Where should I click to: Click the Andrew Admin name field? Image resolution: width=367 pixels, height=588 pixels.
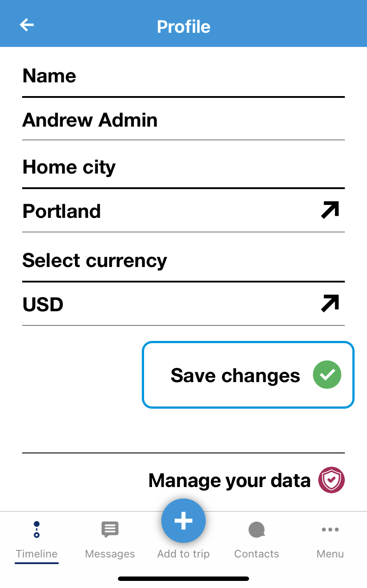click(90, 120)
